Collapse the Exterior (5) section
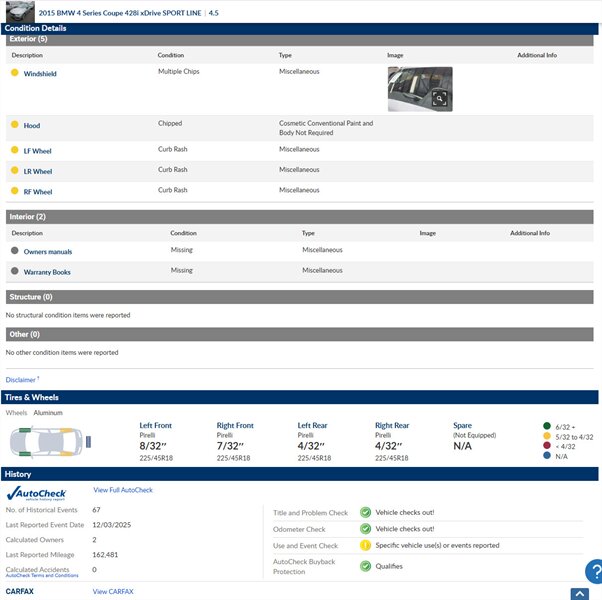 pyautogui.click(x=300, y=39)
